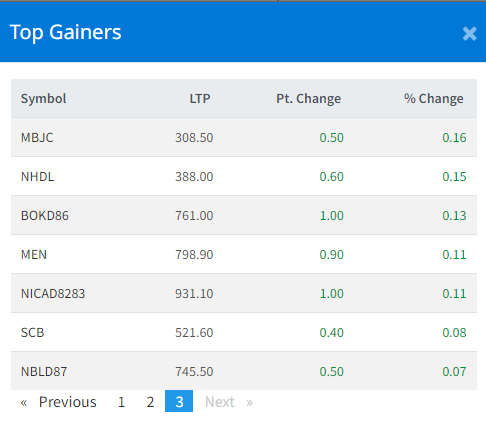Select the MEN symbol
The height and width of the screenshot is (427, 486).
coord(34,254)
